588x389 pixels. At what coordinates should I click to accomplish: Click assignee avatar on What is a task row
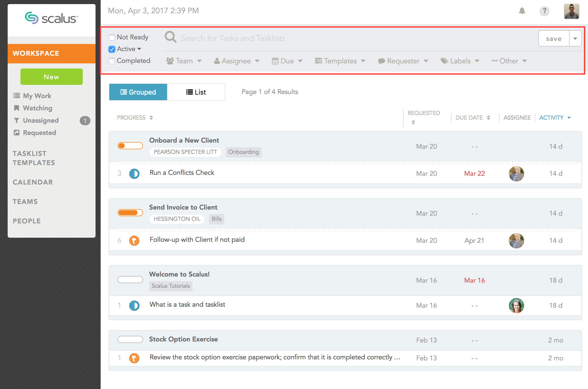(x=516, y=305)
